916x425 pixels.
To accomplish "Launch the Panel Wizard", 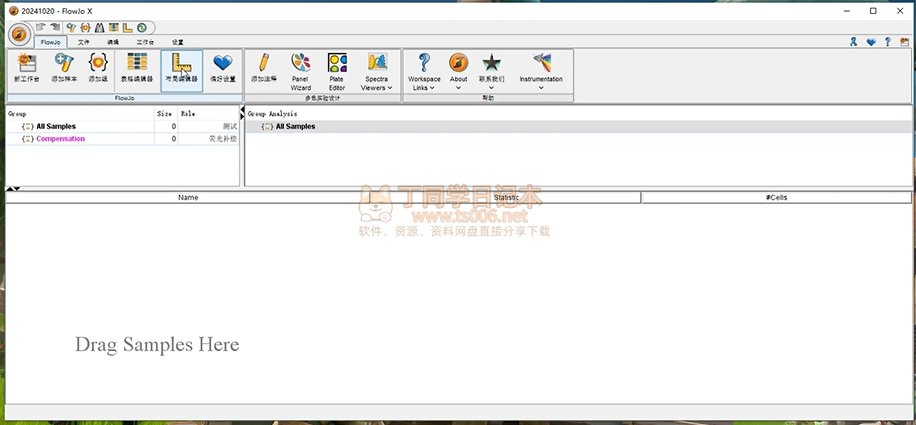I will [301, 71].
